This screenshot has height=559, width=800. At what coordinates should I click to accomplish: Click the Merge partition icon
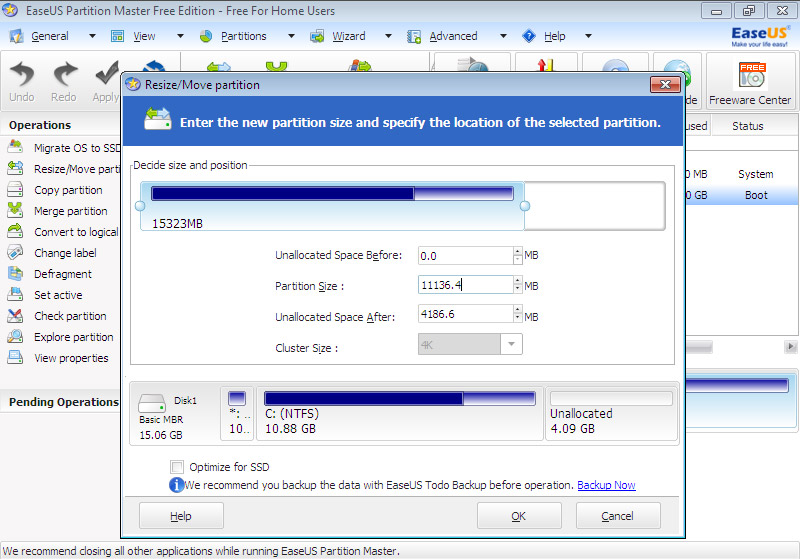point(15,211)
